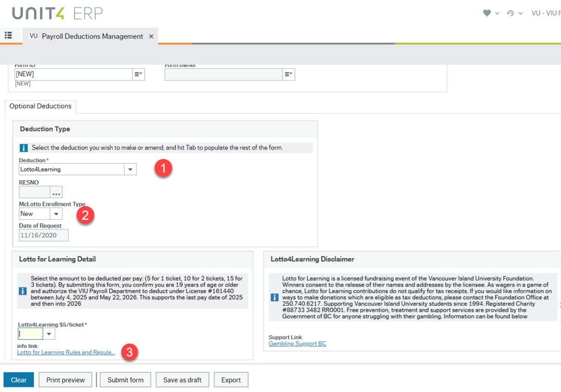This screenshot has height=392, width=561.
Task: Open the Form ID lookup list icon
Action: click(138, 74)
